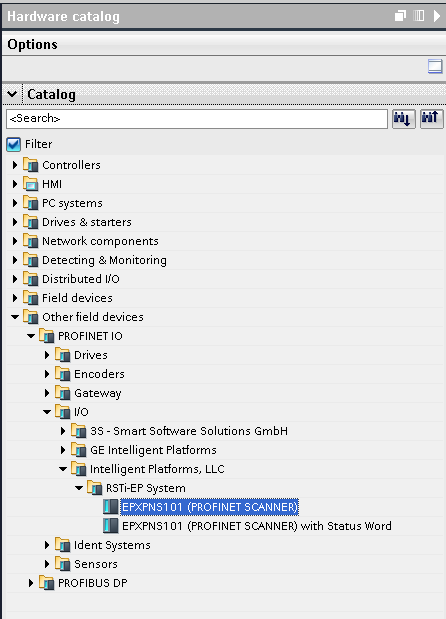Image resolution: width=446 pixels, height=619 pixels.
Task: Click the catalog profile view icon under Options
Action: [435, 66]
